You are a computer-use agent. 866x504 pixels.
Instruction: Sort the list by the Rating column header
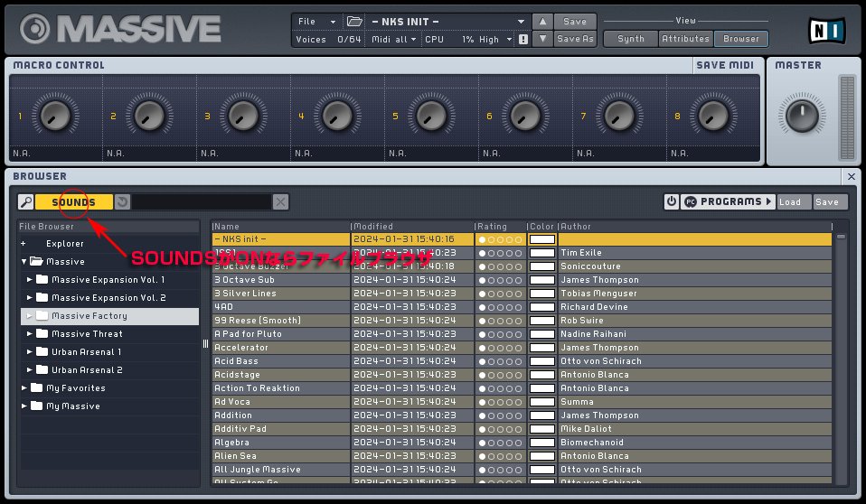point(500,227)
